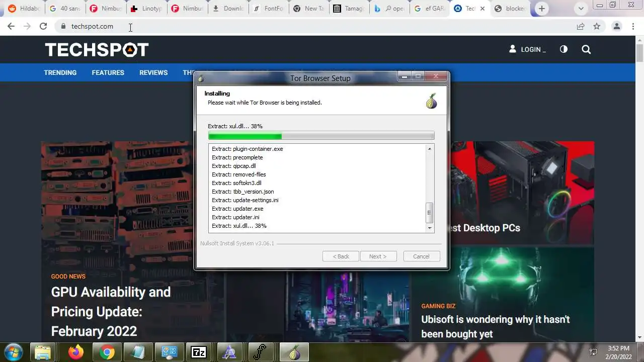Click the Chrome back navigation arrow
Image resolution: width=644 pixels, height=362 pixels.
[x=11, y=26]
